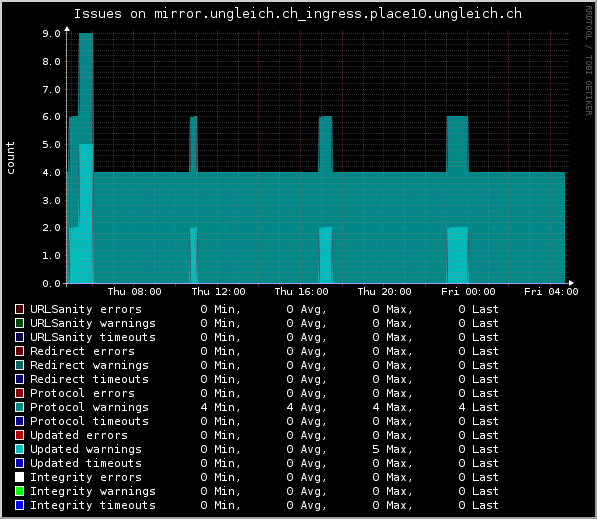Click the Fri 00:00 time axis label

[468, 292]
